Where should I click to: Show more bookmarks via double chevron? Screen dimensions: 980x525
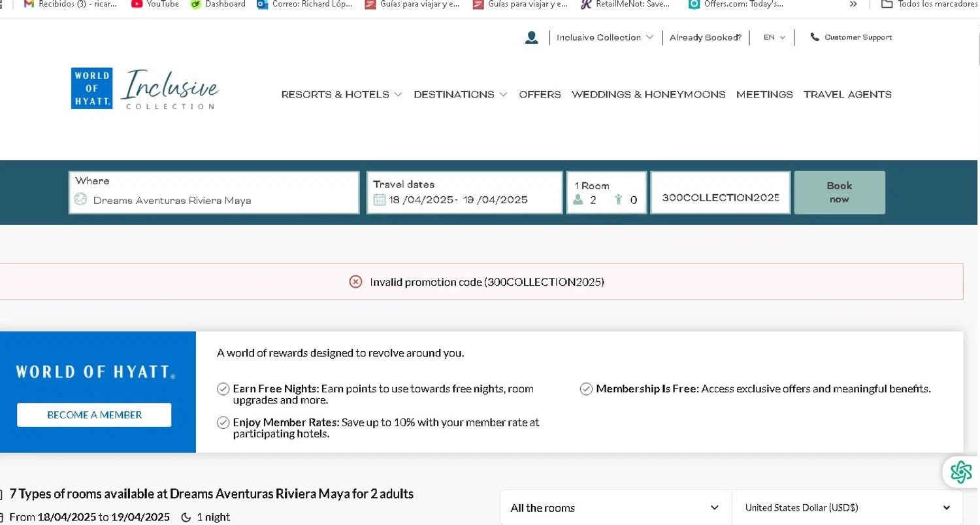coord(853,4)
